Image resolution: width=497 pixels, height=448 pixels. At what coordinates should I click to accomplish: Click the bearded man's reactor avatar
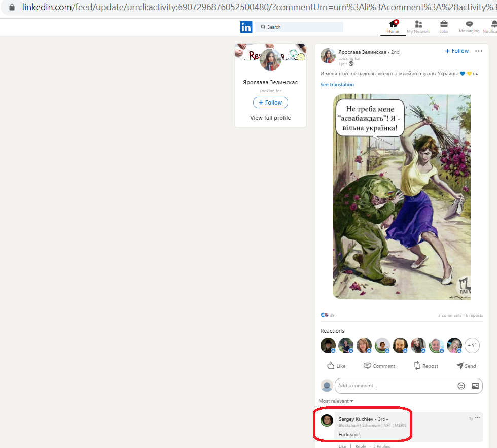point(400,346)
